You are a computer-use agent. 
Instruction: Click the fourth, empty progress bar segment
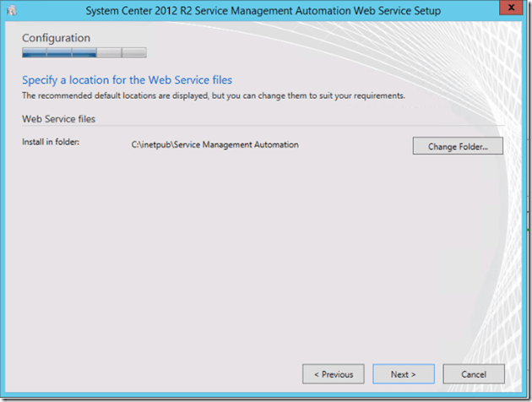click(x=109, y=52)
